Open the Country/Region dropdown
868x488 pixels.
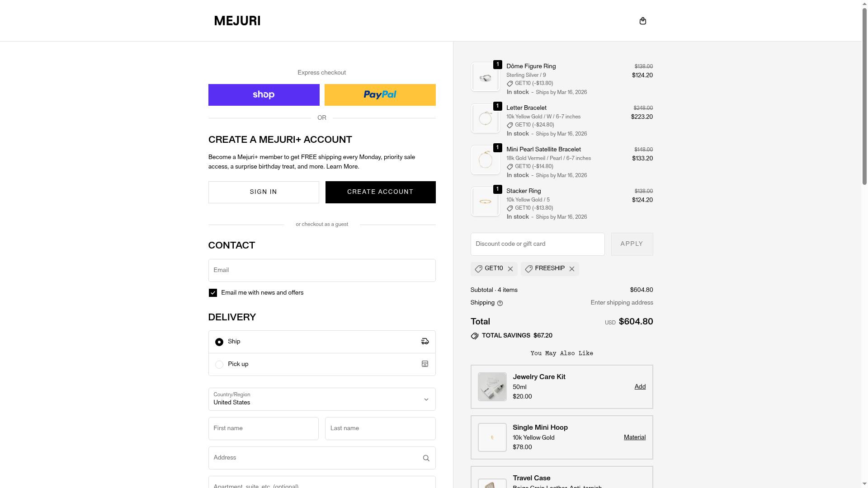pyautogui.click(x=321, y=399)
